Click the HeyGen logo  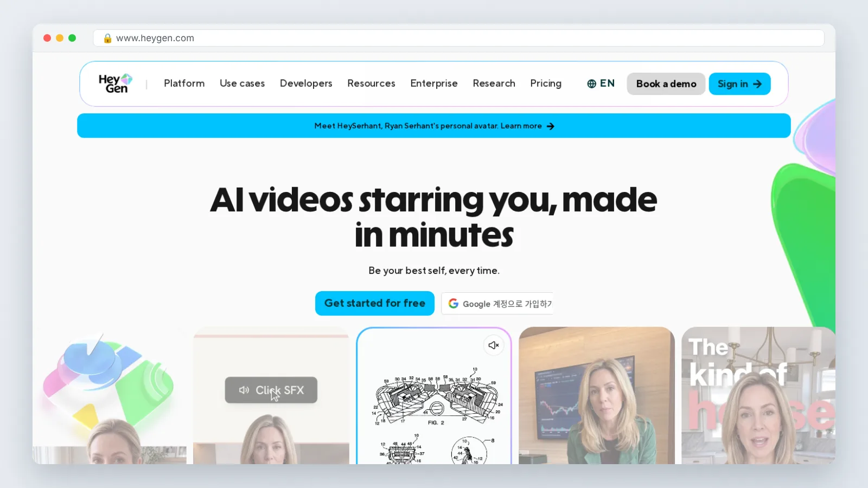tap(116, 84)
